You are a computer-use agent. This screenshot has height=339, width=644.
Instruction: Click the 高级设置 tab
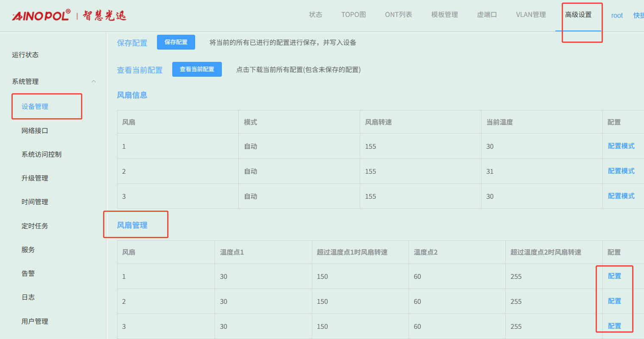(578, 15)
